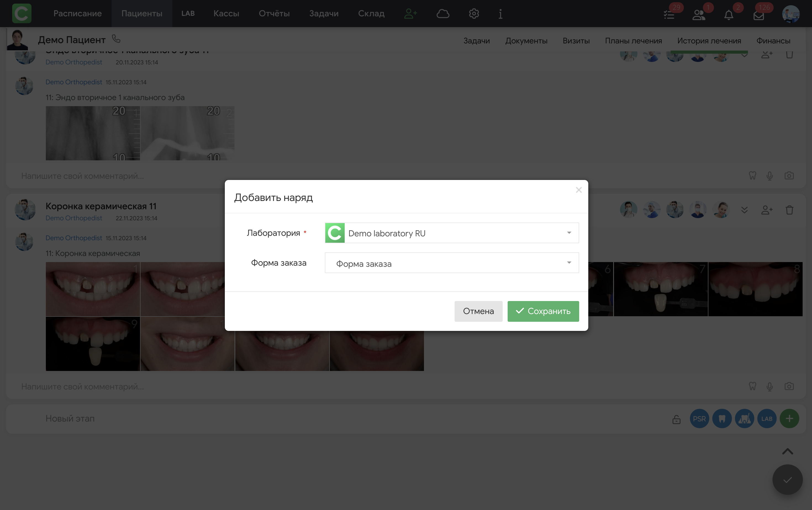Screen dimensions: 812x510
Task: Delete the Коронка керамическая 11 stage
Action: pos(789,210)
